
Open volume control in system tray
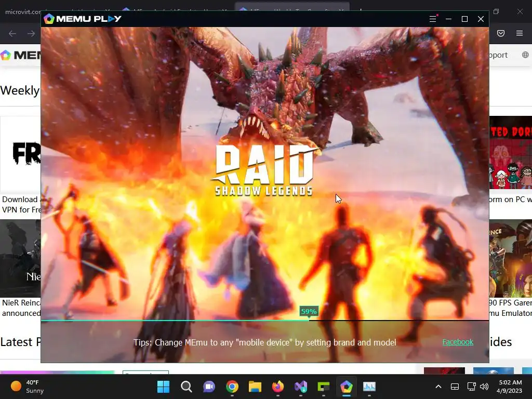[x=484, y=387]
